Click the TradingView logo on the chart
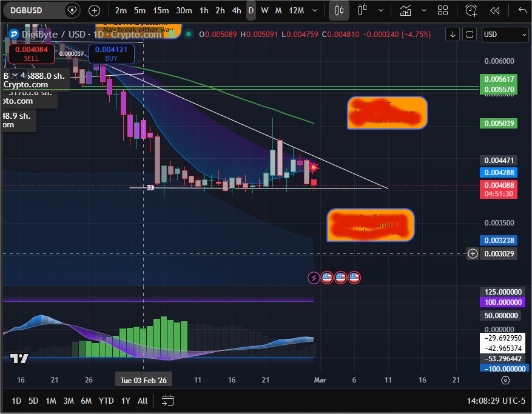Viewport: 532px width, 414px height. coord(19,358)
